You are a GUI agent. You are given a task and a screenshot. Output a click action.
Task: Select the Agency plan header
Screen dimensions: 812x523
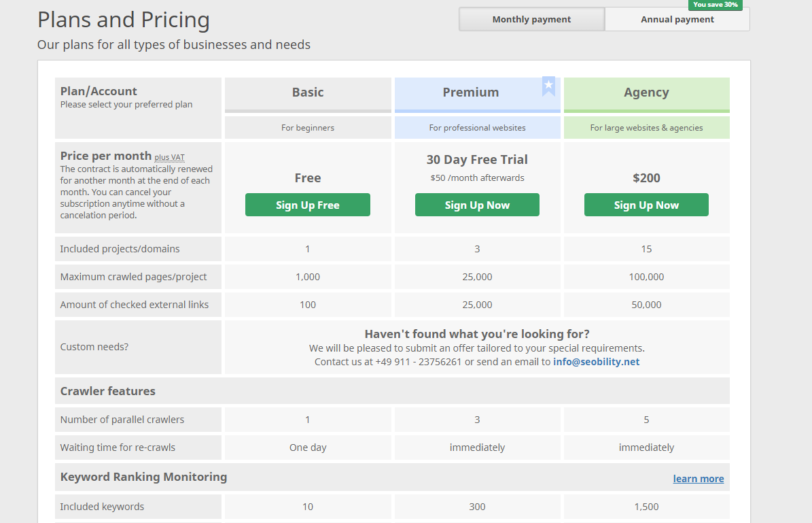[x=646, y=92]
